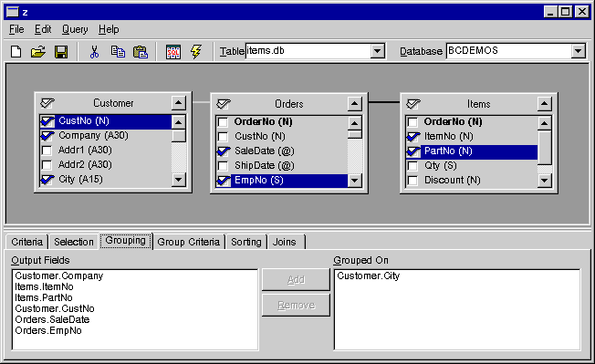Uncheck City (A15) in Customer table

(47, 180)
